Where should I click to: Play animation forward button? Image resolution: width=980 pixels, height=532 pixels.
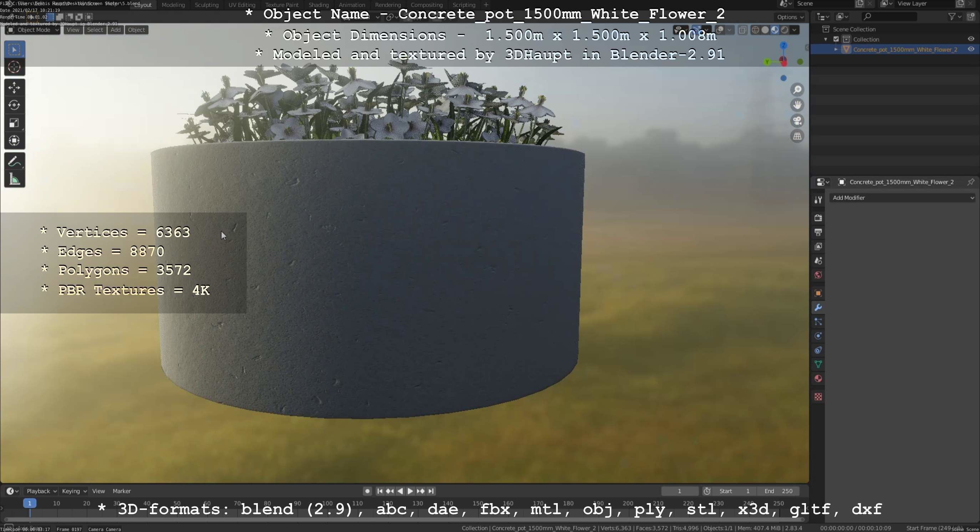point(410,491)
